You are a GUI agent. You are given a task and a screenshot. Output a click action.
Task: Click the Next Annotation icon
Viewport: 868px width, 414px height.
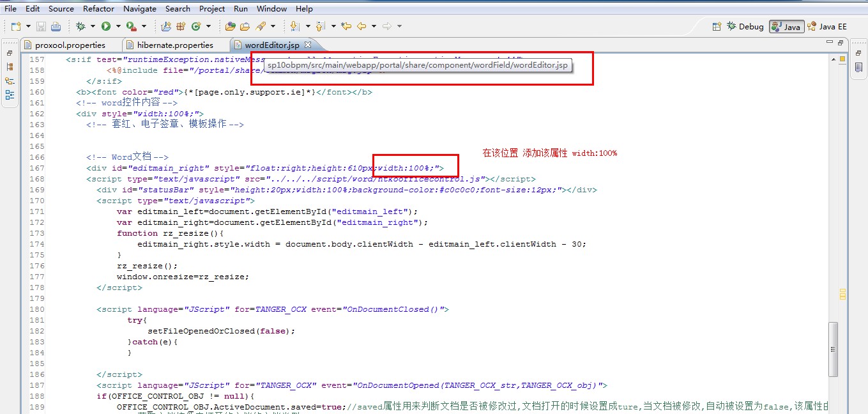(294, 26)
